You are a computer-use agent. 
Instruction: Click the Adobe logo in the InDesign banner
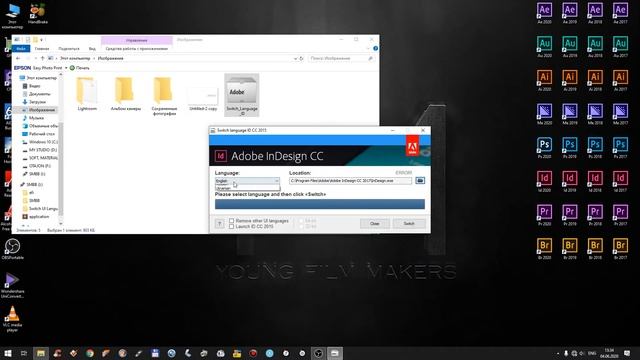[x=412, y=147]
